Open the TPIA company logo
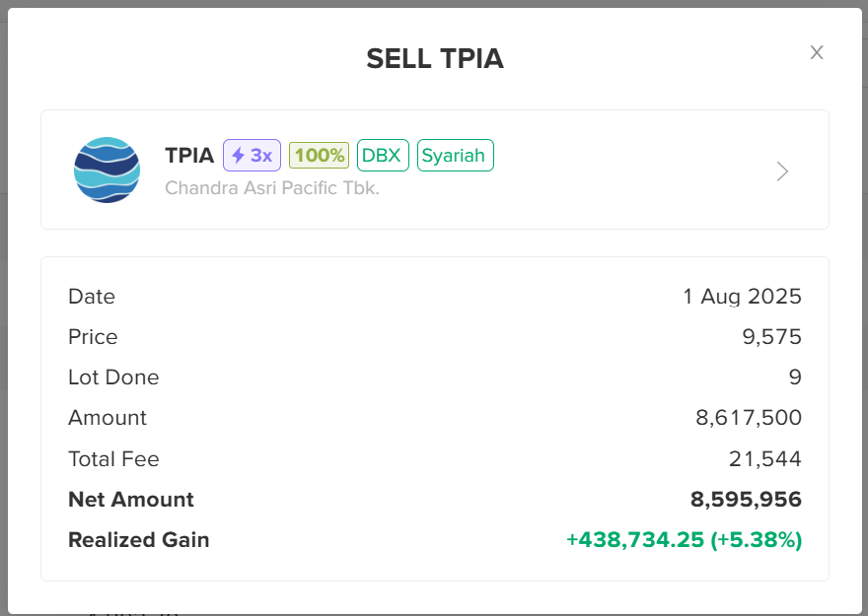The height and width of the screenshot is (616, 868). pos(107,170)
